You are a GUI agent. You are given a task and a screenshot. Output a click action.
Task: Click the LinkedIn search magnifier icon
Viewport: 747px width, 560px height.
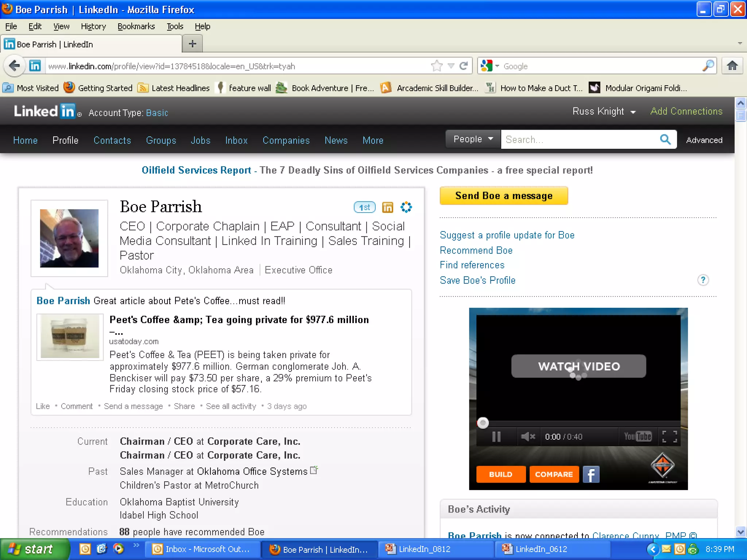pos(665,139)
